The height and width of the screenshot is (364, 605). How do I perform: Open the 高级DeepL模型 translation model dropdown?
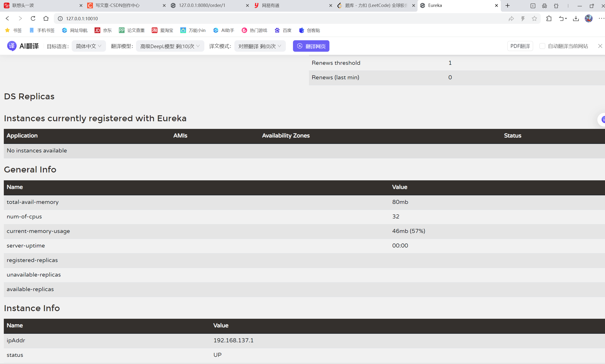pyautogui.click(x=170, y=46)
